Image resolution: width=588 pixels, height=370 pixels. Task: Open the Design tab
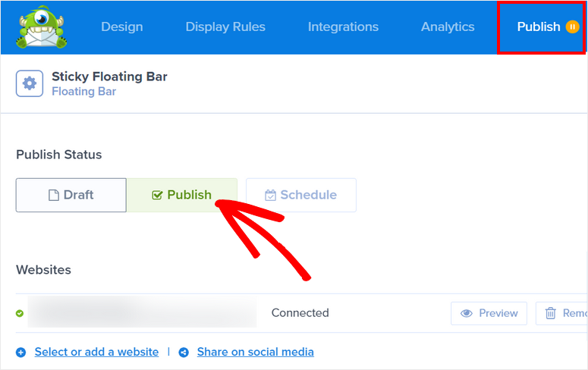click(x=121, y=27)
